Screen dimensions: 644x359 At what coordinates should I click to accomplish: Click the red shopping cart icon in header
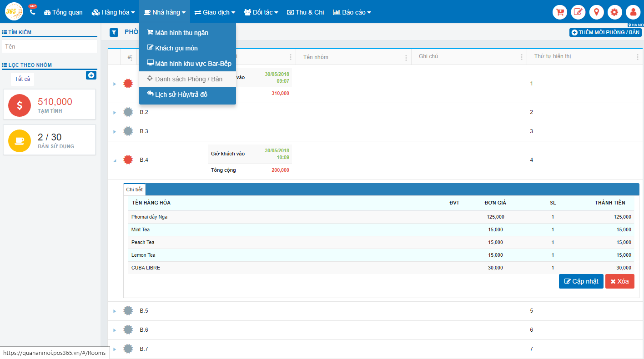560,12
